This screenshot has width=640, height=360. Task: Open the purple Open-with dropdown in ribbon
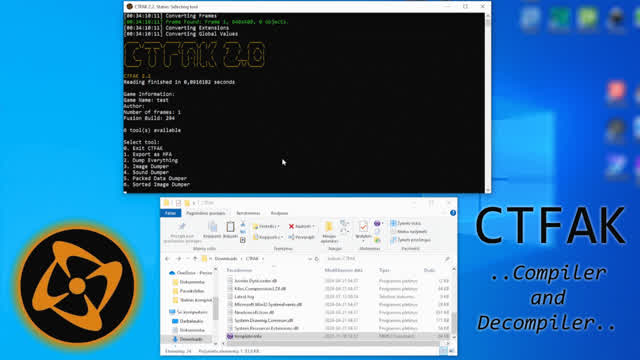tap(378, 223)
